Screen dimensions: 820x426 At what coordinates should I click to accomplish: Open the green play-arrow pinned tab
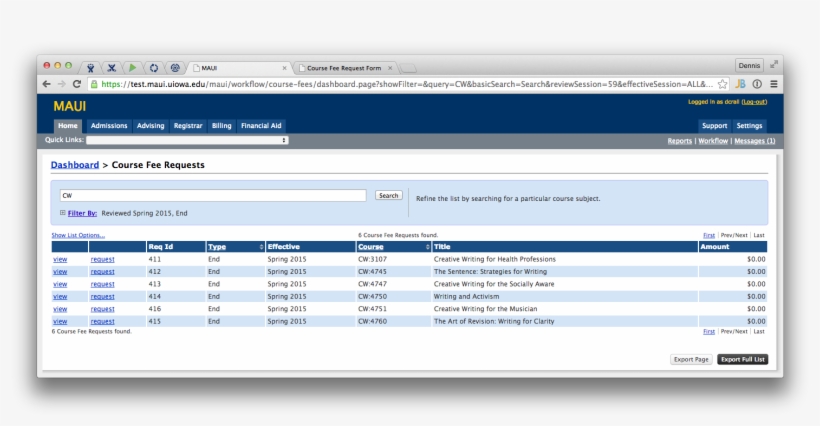(x=134, y=67)
